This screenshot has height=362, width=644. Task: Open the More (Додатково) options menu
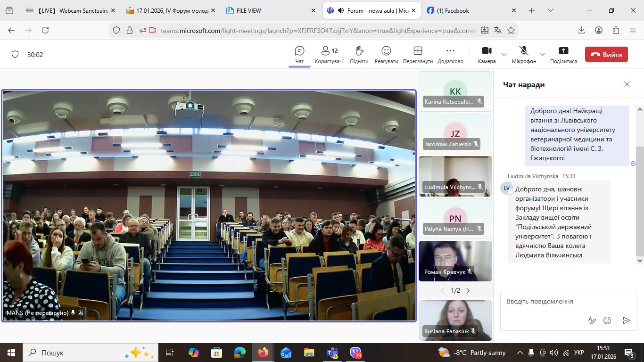click(x=450, y=54)
